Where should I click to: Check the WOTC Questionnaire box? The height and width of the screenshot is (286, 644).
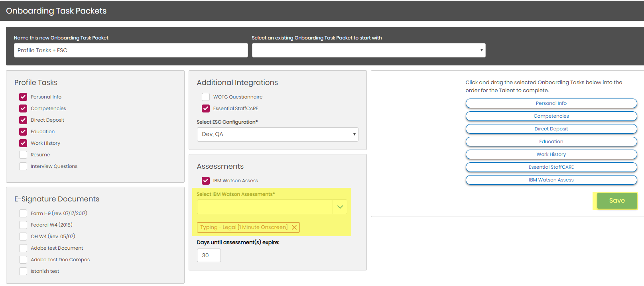[x=206, y=97]
